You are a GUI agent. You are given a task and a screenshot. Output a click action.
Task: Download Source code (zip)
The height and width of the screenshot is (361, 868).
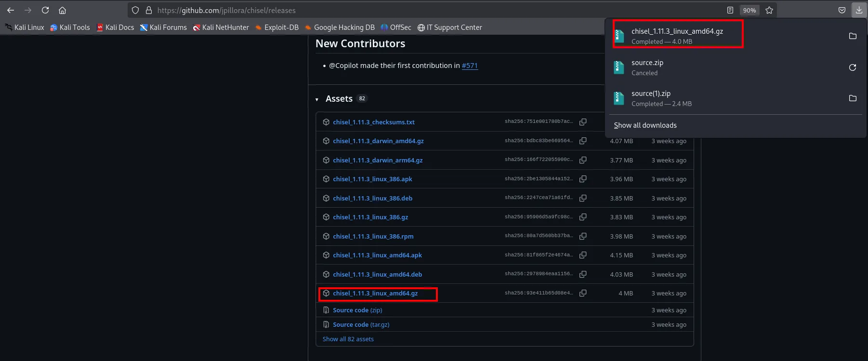(x=357, y=310)
